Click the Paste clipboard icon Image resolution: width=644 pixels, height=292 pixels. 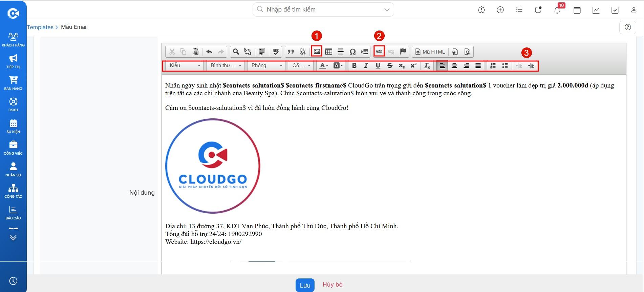point(195,52)
